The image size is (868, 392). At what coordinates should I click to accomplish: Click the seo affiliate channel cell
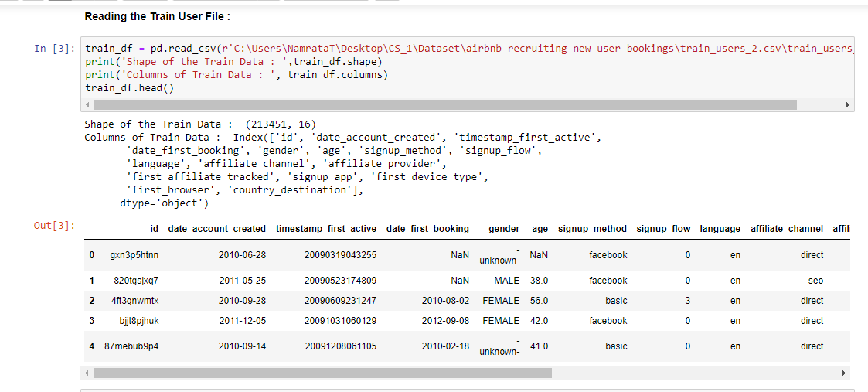[815, 281]
